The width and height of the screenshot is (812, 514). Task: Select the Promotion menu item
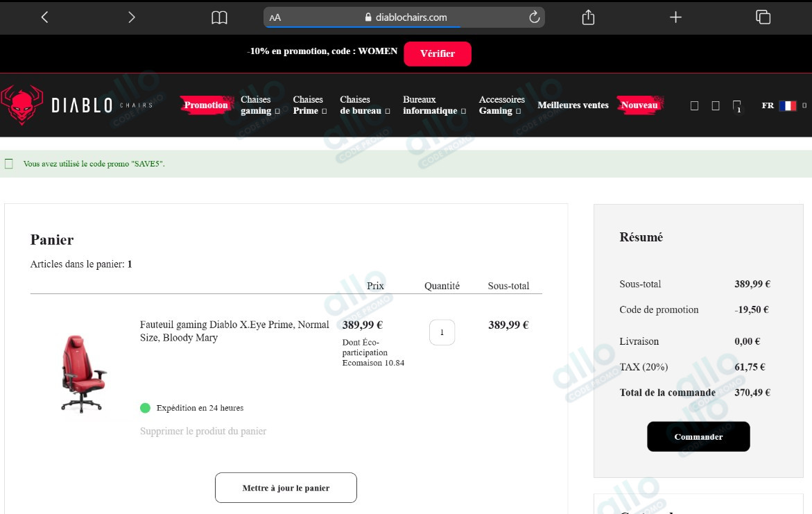(206, 105)
